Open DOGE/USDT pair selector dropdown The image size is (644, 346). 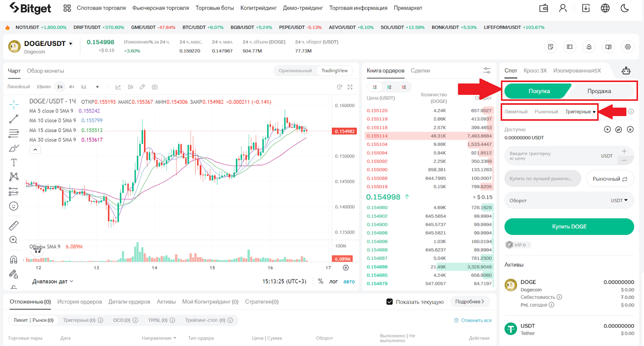coord(71,44)
